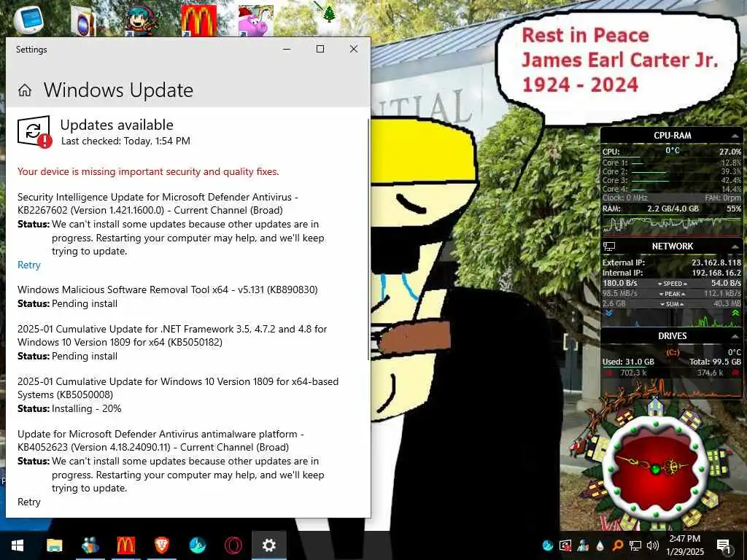Click the 'Used: 31.0 GB' drive label
The image size is (747, 560).
(x=628, y=362)
